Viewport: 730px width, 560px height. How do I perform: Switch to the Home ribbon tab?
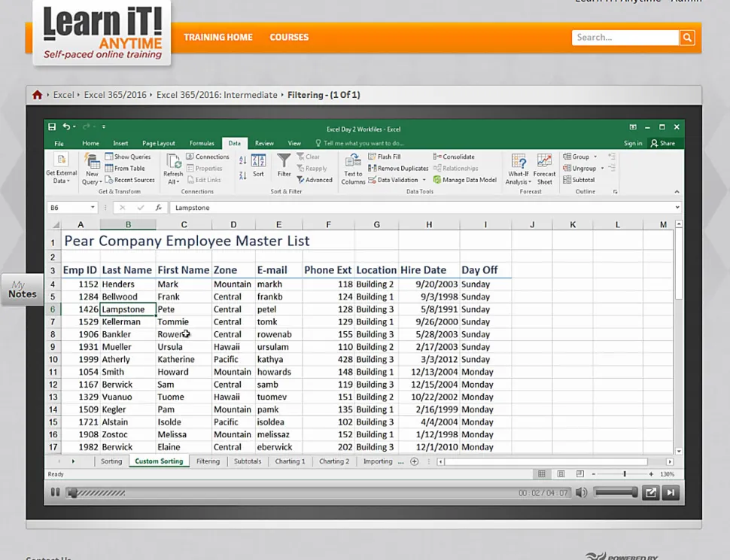90,143
